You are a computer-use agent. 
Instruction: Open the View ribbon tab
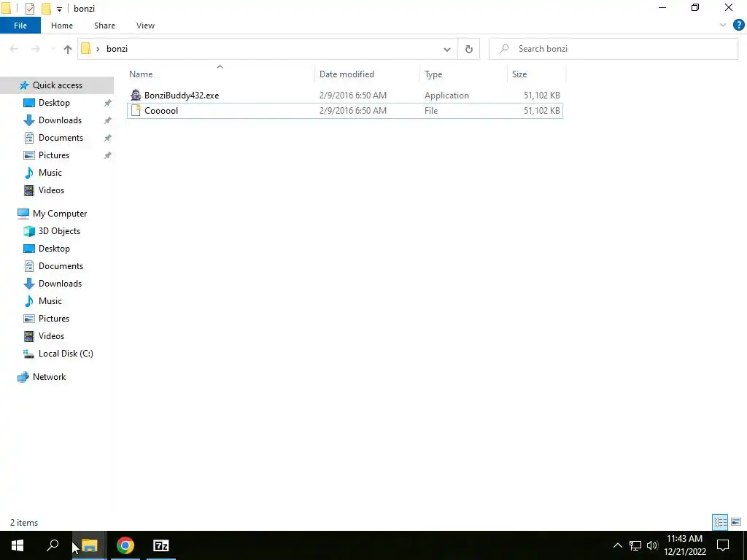145,26
